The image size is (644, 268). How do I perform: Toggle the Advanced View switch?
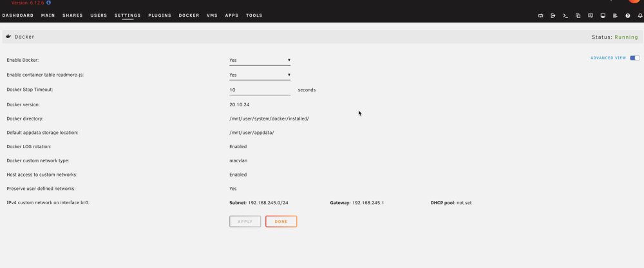[634, 58]
